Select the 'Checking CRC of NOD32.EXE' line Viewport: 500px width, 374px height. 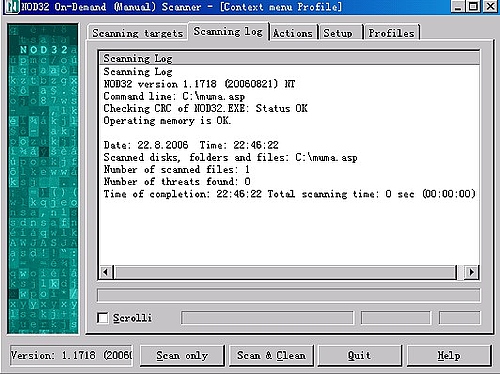(x=205, y=108)
